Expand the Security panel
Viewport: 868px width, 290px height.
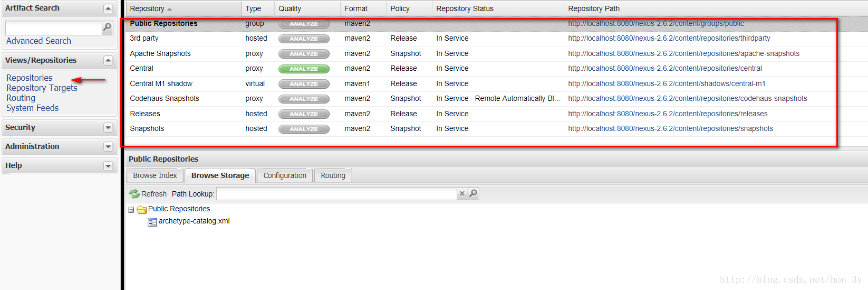[x=108, y=127]
